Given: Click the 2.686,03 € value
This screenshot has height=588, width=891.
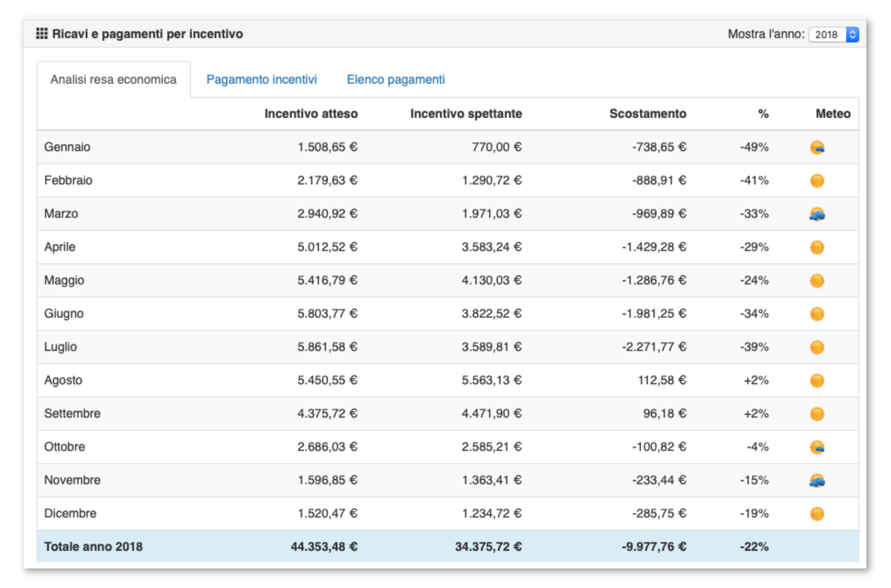Looking at the screenshot, I should pyautogui.click(x=327, y=446).
